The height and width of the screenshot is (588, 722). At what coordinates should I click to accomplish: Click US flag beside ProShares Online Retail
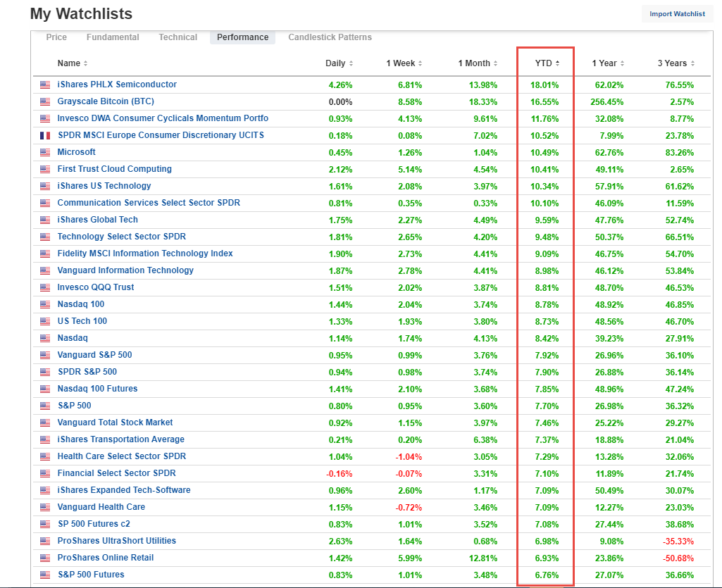[x=45, y=558]
